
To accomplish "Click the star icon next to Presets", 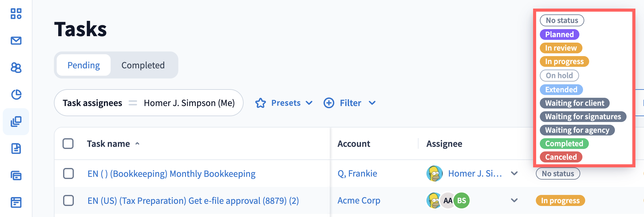I will 261,103.
